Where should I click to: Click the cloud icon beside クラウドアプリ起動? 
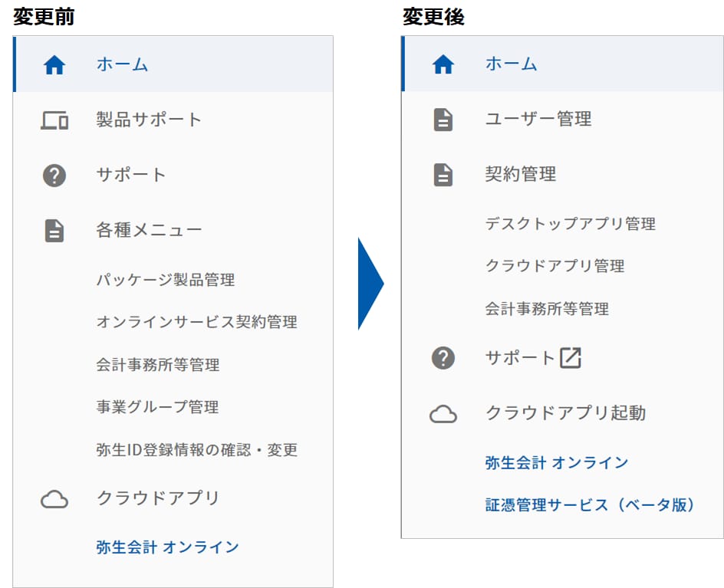tap(443, 415)
